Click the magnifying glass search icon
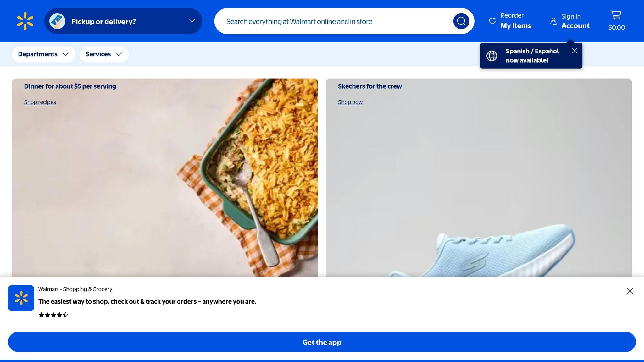This screenshot has width=644, height=362. click(x=461, y=21)
